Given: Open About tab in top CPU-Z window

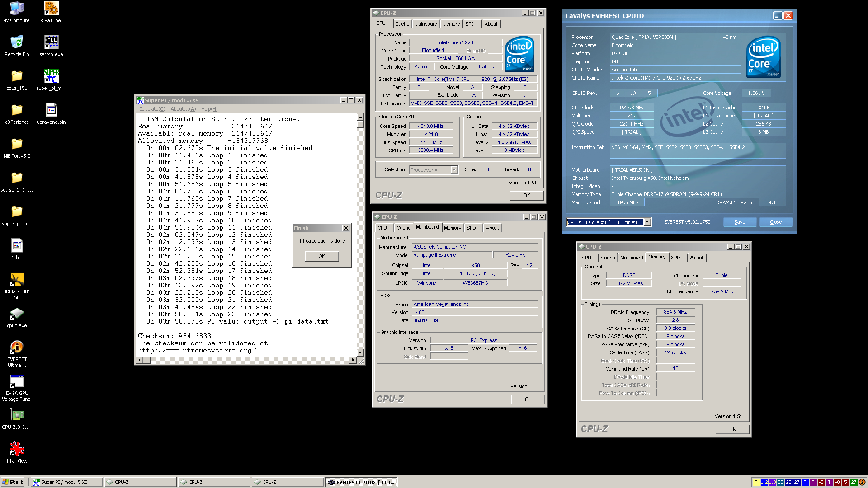Looking at the screenshot, I should [x=491, y=24].
